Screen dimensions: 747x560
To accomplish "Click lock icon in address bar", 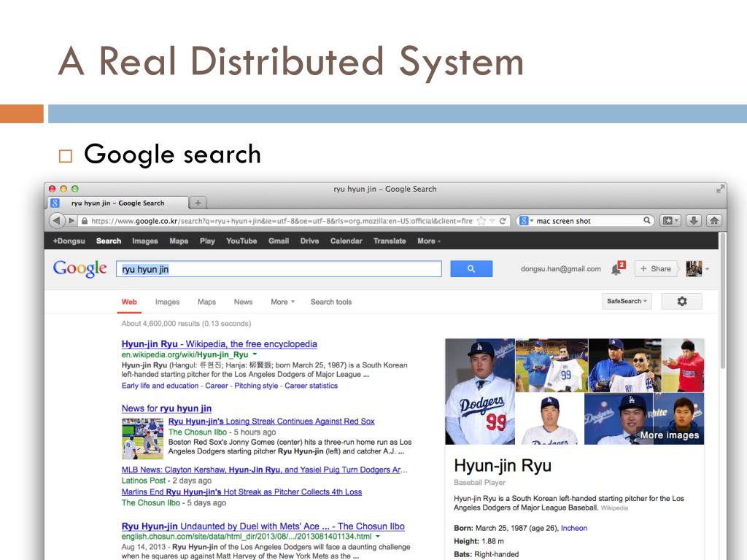I will (85, 221).
